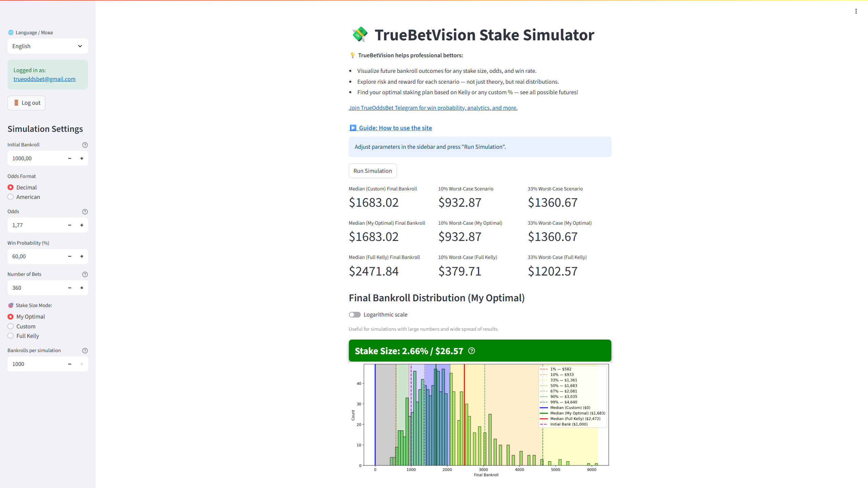Increase Initial Bankroll with plus button
This screenshot has width=868, height=488.
click(x=82, y=159)
